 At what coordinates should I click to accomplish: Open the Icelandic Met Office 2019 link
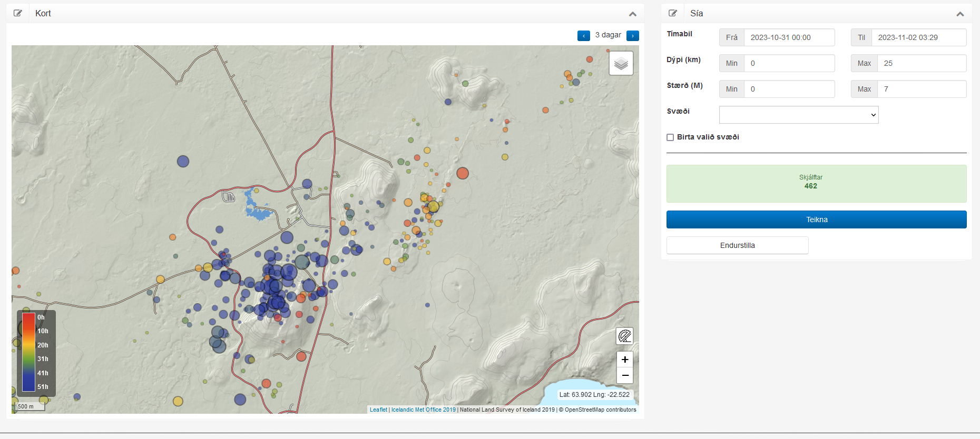423,410
